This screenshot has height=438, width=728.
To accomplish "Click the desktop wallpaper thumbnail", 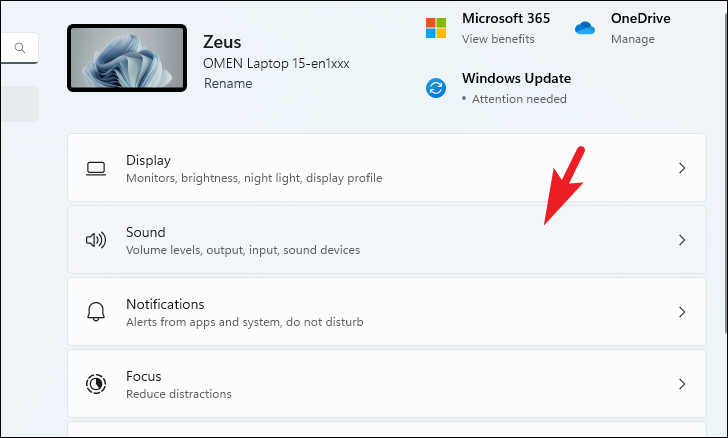I will pos(127,58).
